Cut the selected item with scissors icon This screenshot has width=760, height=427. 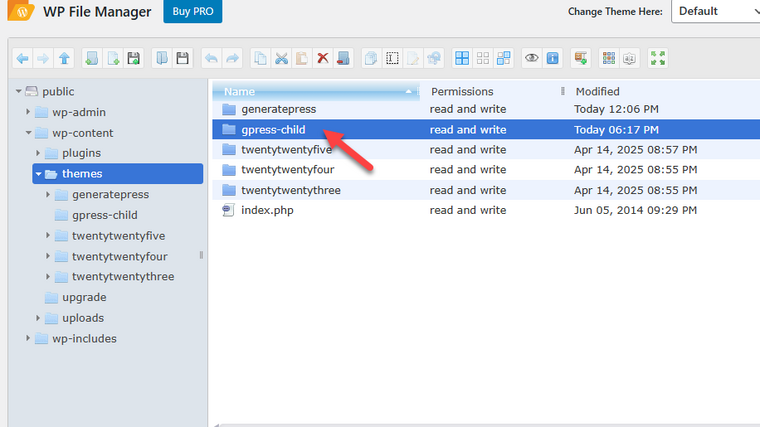click(x=281, y=59)
